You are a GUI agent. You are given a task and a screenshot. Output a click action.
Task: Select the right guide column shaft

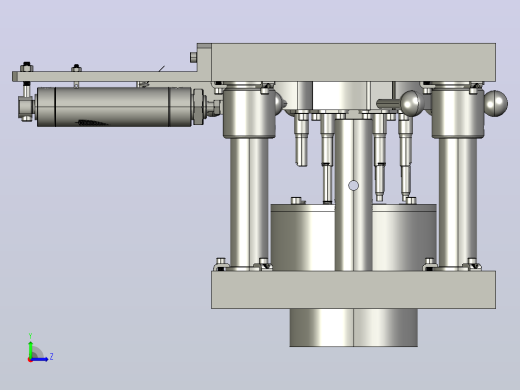click(x=458, y=202)
